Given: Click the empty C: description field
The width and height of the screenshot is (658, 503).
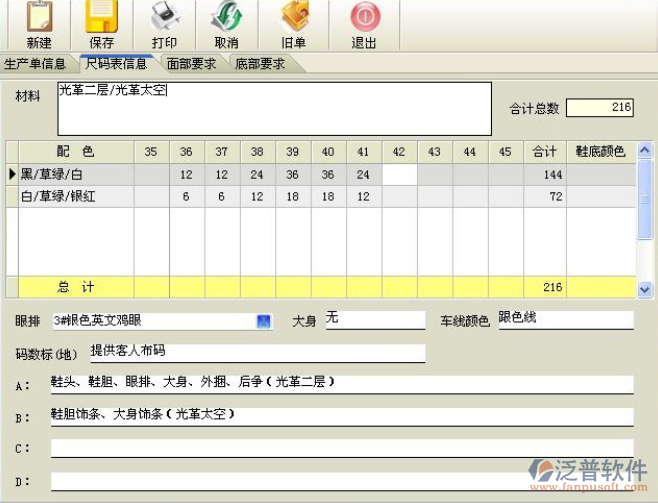Looking at the screenshot, I should (x=341, y=448).
